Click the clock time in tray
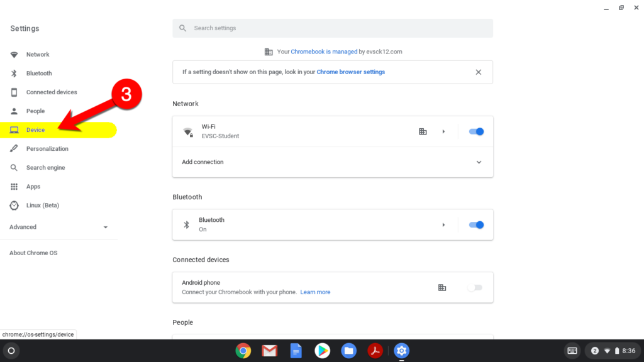644x362 pixels. click(x=629, y=351)
